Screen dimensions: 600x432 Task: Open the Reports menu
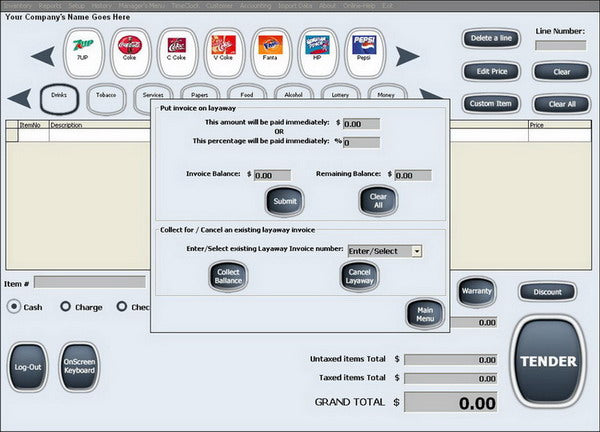(x=50, y=6)
